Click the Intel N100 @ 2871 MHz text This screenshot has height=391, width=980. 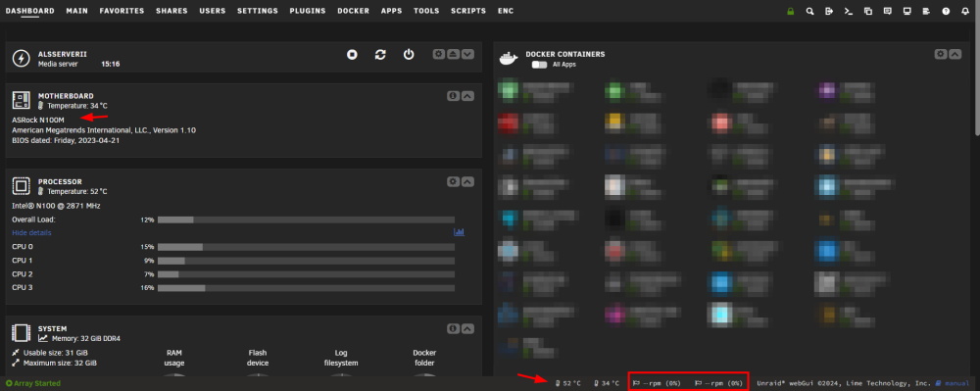(56, 206)
